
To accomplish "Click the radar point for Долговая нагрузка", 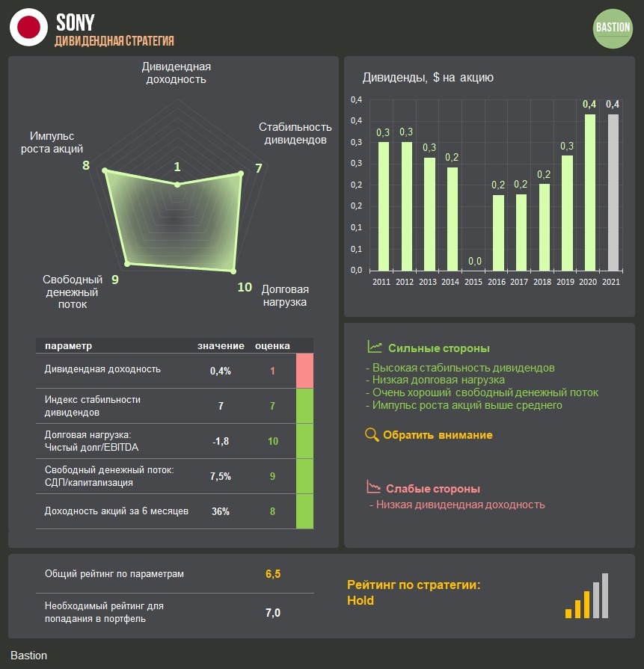I will click(233, 271).
